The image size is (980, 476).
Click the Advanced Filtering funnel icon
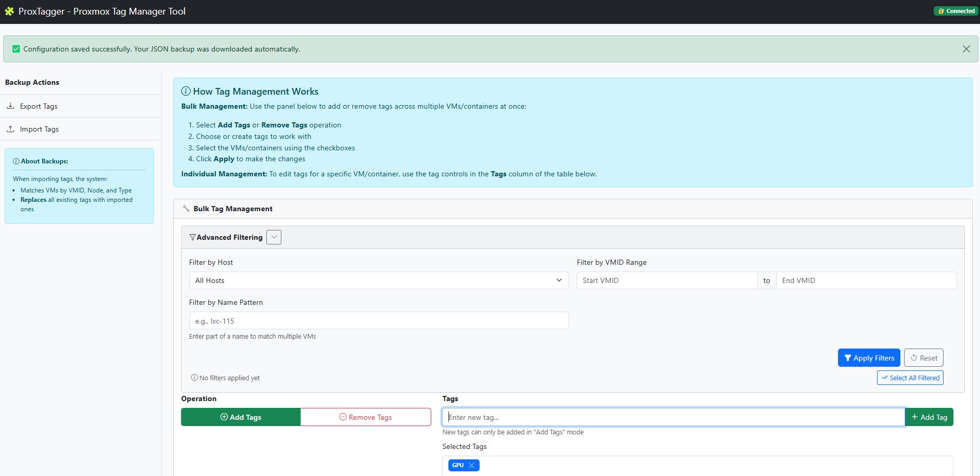coord(193,237)
